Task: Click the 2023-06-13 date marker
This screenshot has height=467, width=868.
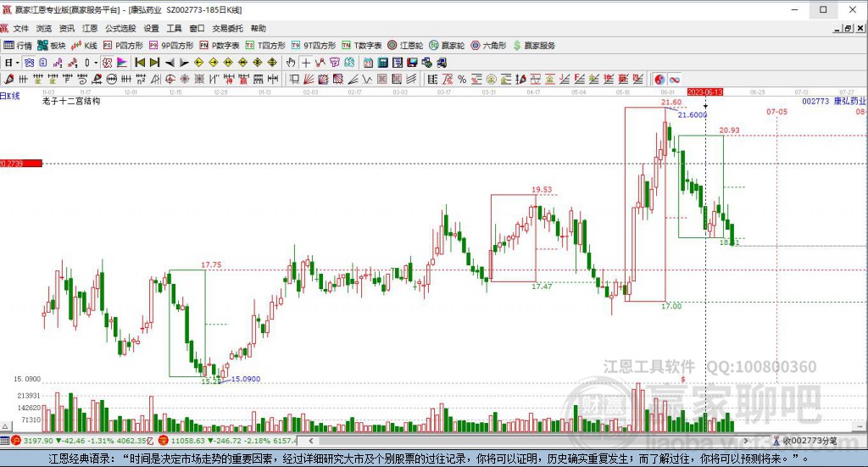Action: tap(705, 92)
